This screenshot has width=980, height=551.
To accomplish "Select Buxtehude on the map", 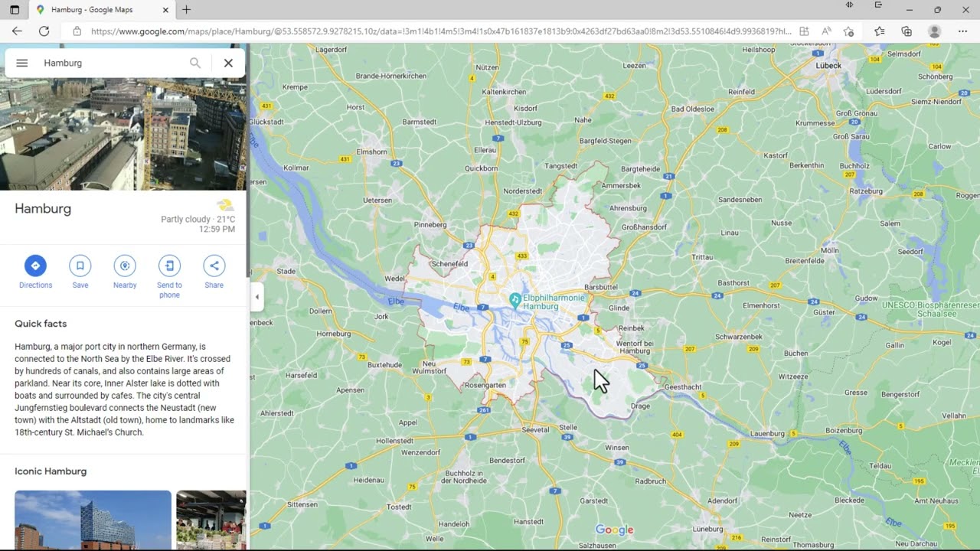I will point(384,365).
